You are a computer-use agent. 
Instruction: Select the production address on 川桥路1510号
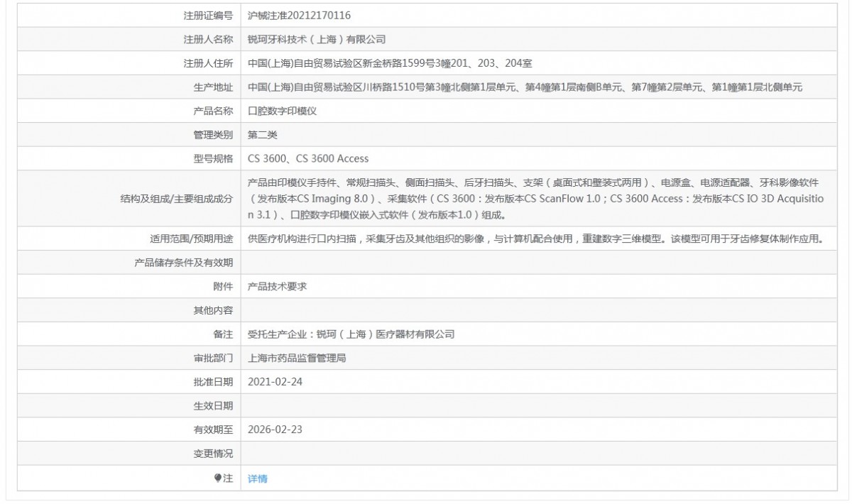525,87
